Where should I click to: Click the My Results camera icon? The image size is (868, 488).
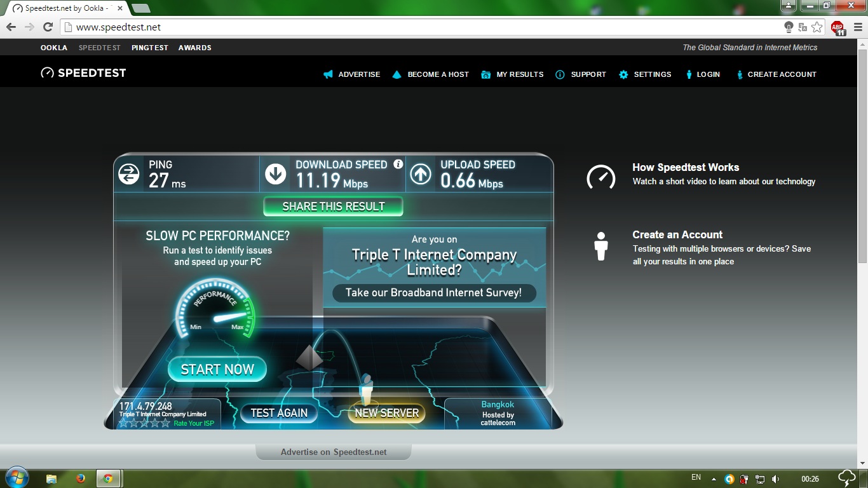tap(486, 74)
